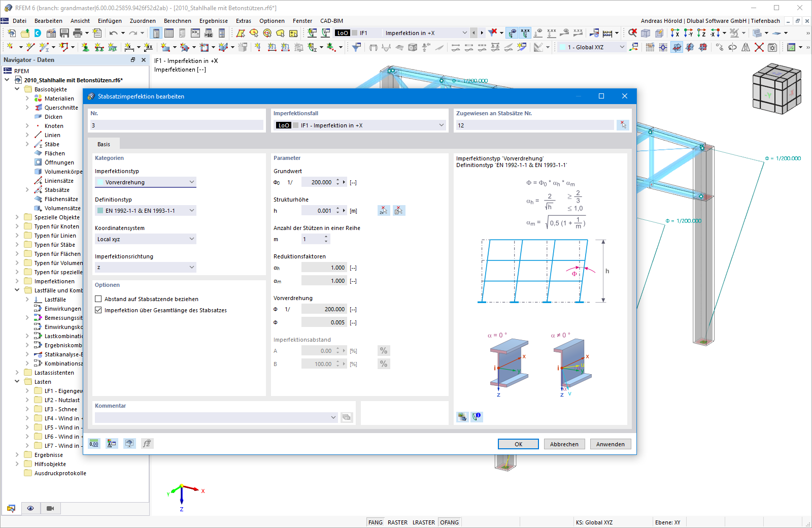
Task: Open the Berechnen menu
Action: coord(178,21)
